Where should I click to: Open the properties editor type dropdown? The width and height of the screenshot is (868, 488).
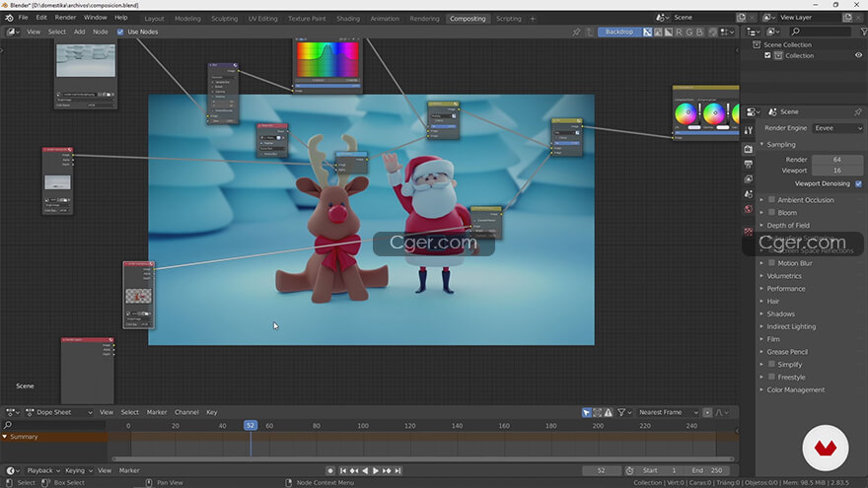[x=753, y=111]
